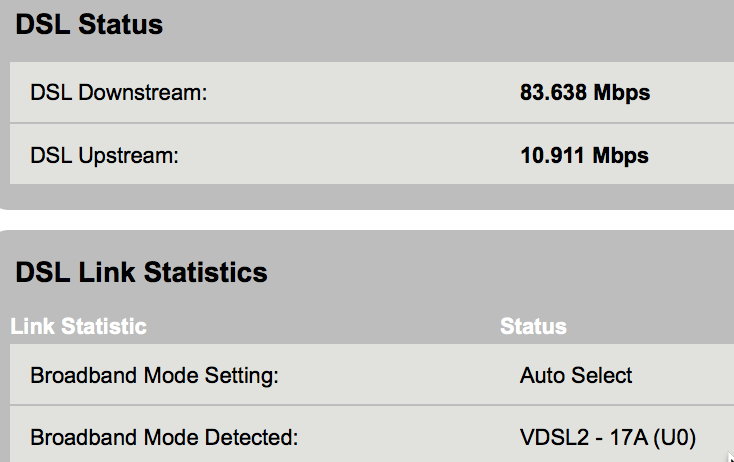Click the Mbps unit beside 83.638
The image size is (734, 462).
[622, 94]
